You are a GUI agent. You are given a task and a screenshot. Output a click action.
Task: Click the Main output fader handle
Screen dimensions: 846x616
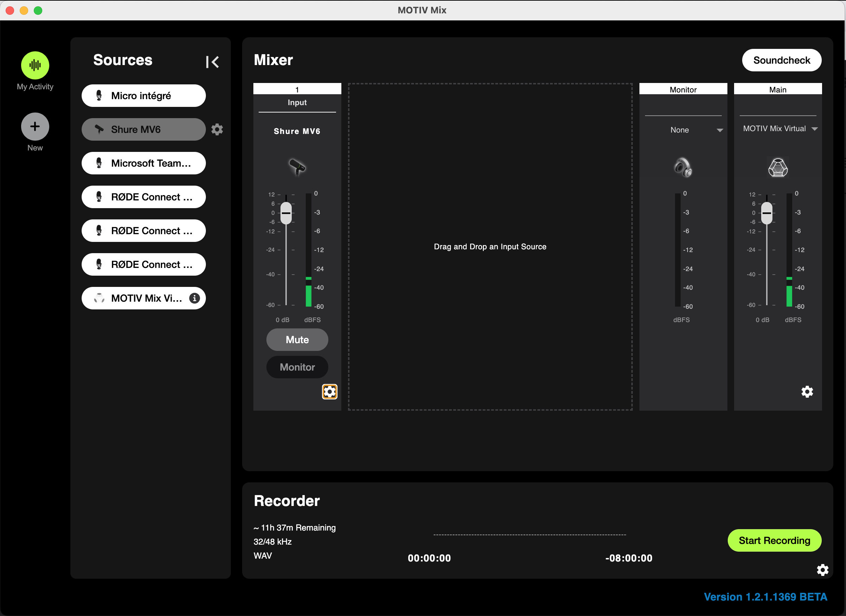766,213
